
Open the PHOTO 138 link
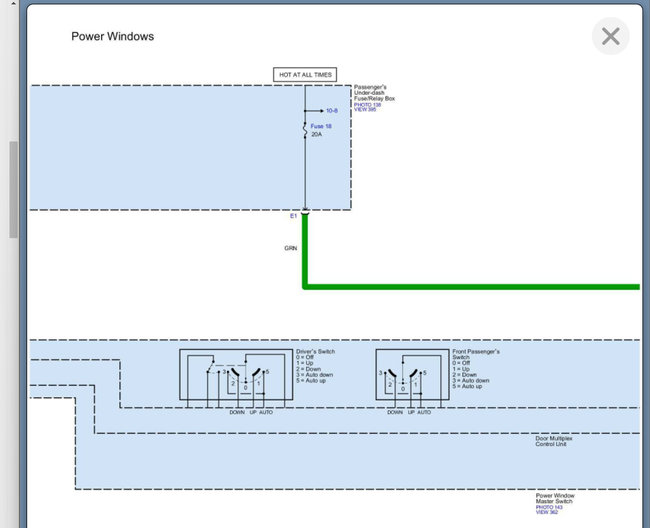click(367, 105)
